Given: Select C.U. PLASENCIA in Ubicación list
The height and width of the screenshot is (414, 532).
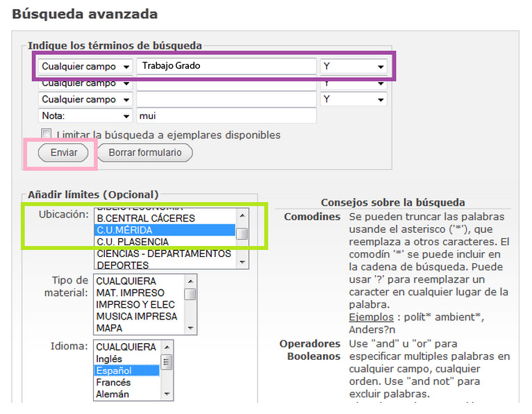Looking at the screenshot, I should click(133, 242).
